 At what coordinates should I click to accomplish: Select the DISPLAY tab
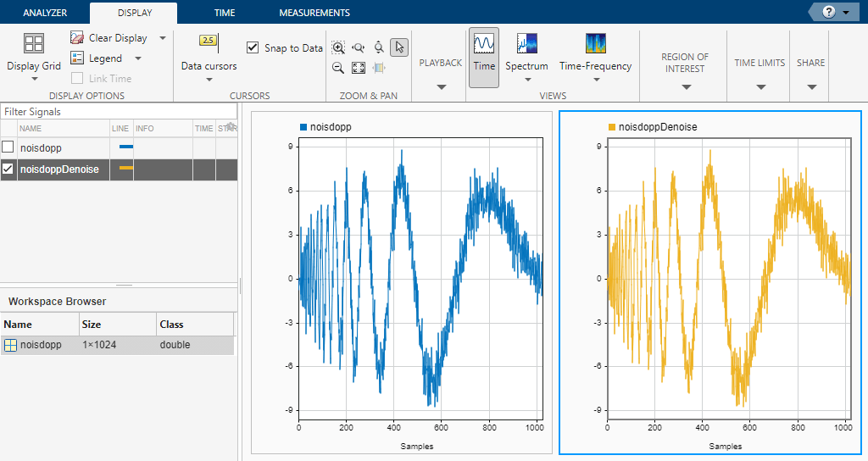(135, 12)
